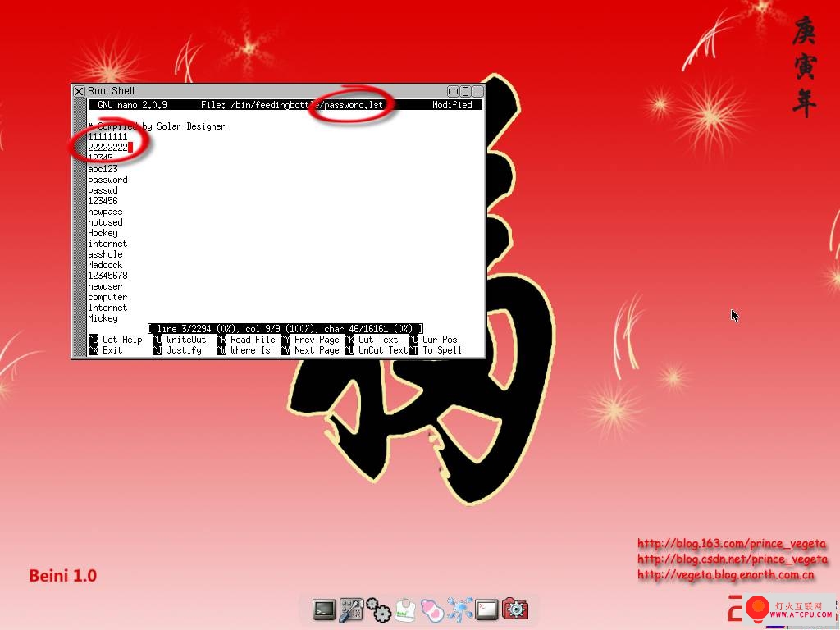
Task: Click the red gear-camera dock icon
Action: point(515,609)
